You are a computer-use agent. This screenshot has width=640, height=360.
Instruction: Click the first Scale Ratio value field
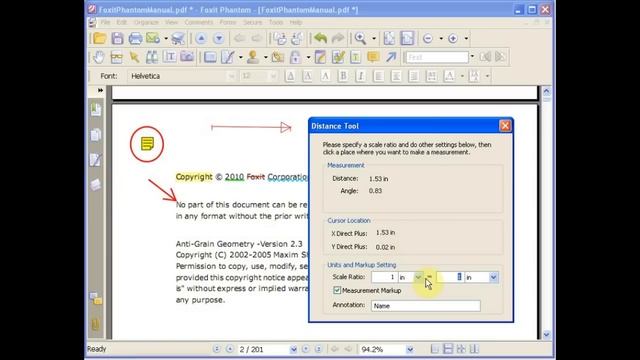pos(384,277)
